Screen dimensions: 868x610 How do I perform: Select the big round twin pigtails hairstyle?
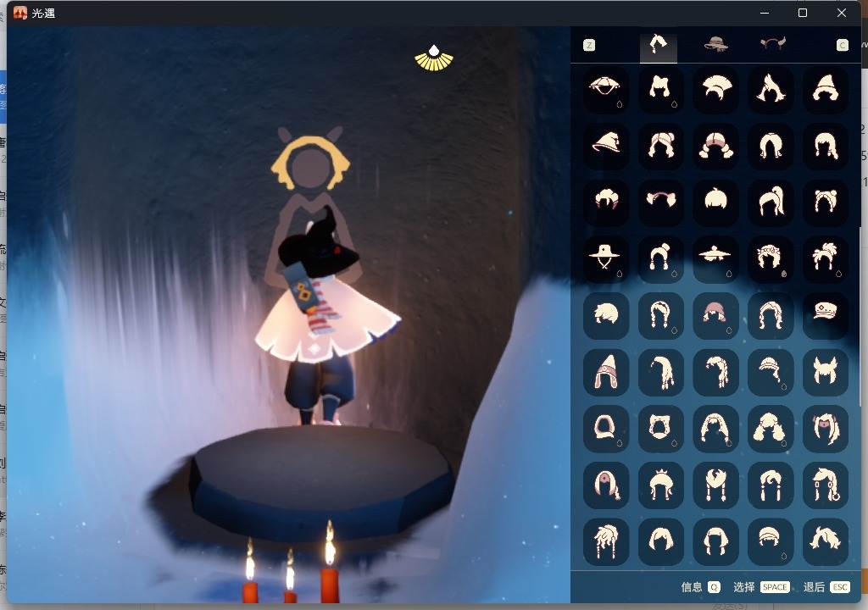tap(771, 429)
